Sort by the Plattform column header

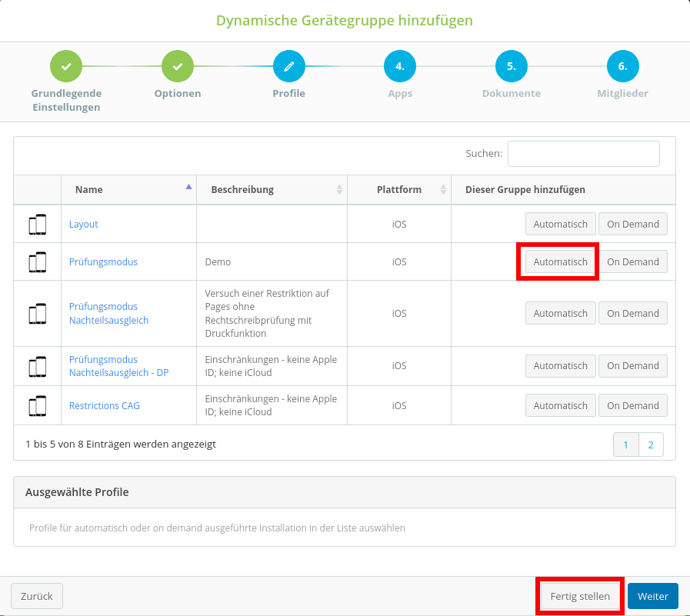(398, 190)
